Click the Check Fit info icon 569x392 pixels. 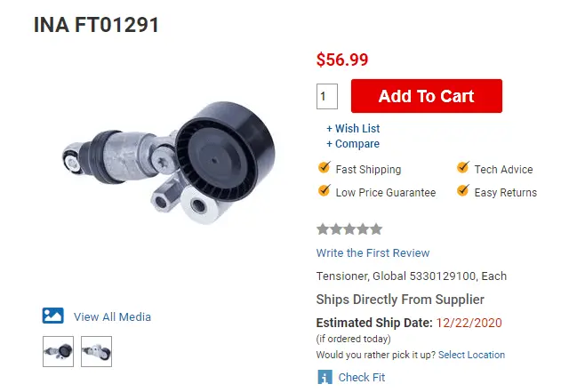click(325, 377)
